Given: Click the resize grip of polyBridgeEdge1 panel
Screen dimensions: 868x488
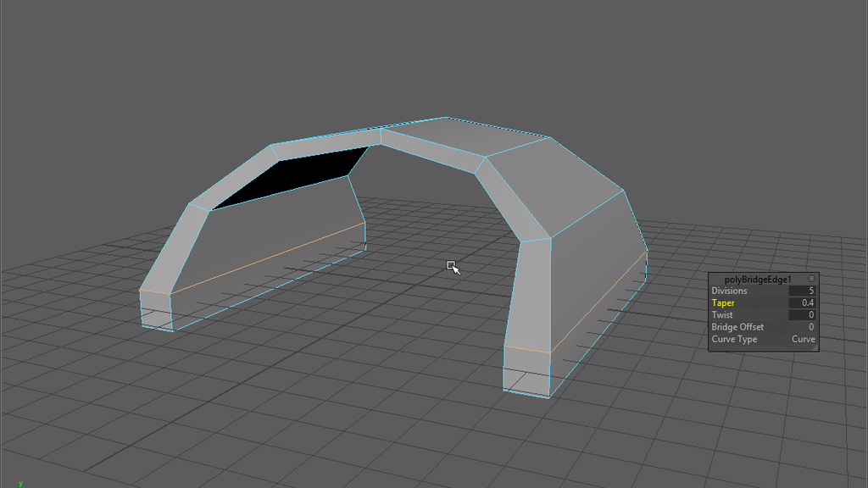Looking at the screenshot, I should (x=815, y=347).
